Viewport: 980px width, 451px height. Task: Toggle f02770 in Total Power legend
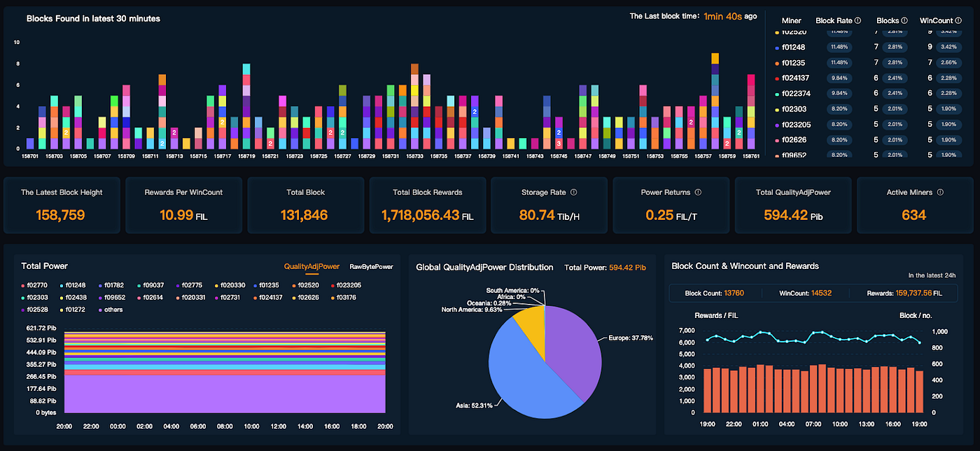pos(34,285)
